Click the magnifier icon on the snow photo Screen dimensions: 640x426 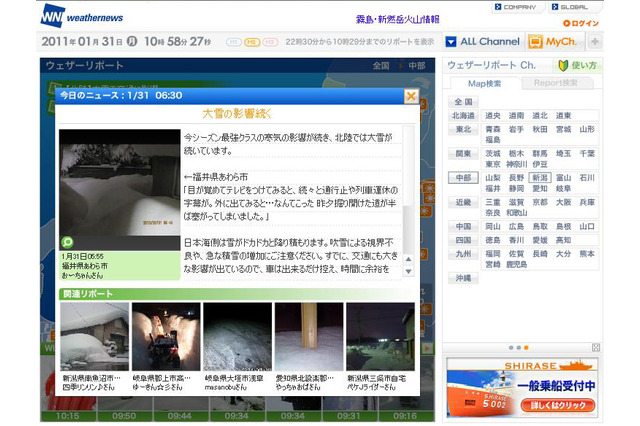(x=68, y=241)
